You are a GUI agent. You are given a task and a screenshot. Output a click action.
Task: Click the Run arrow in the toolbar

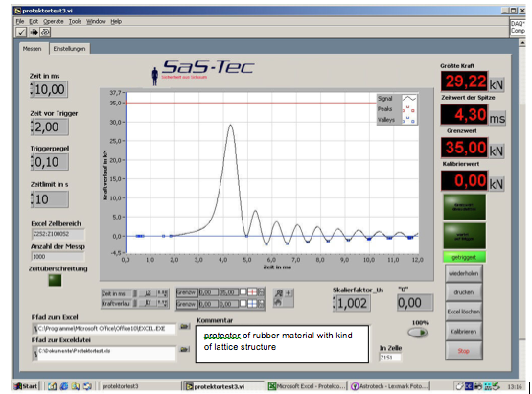34,33
